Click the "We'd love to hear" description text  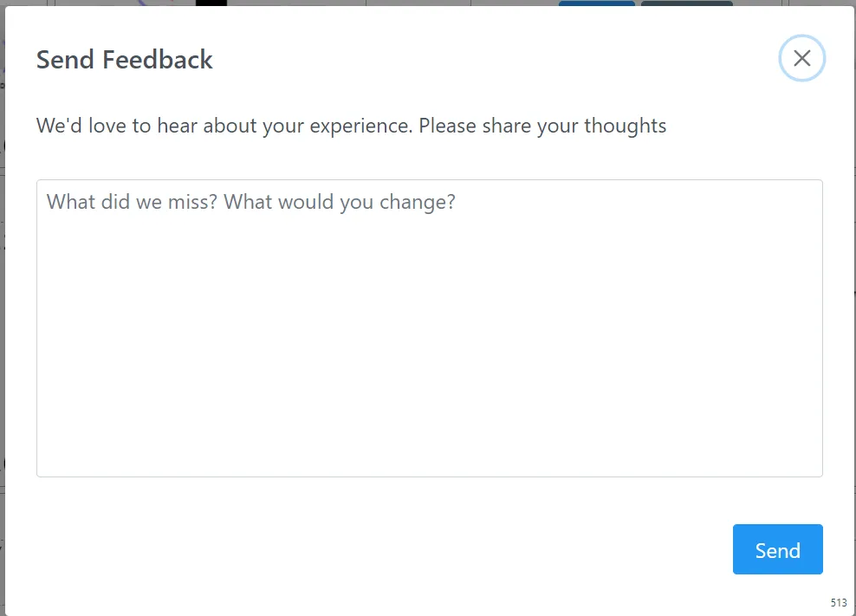click(x=351, y=126)
